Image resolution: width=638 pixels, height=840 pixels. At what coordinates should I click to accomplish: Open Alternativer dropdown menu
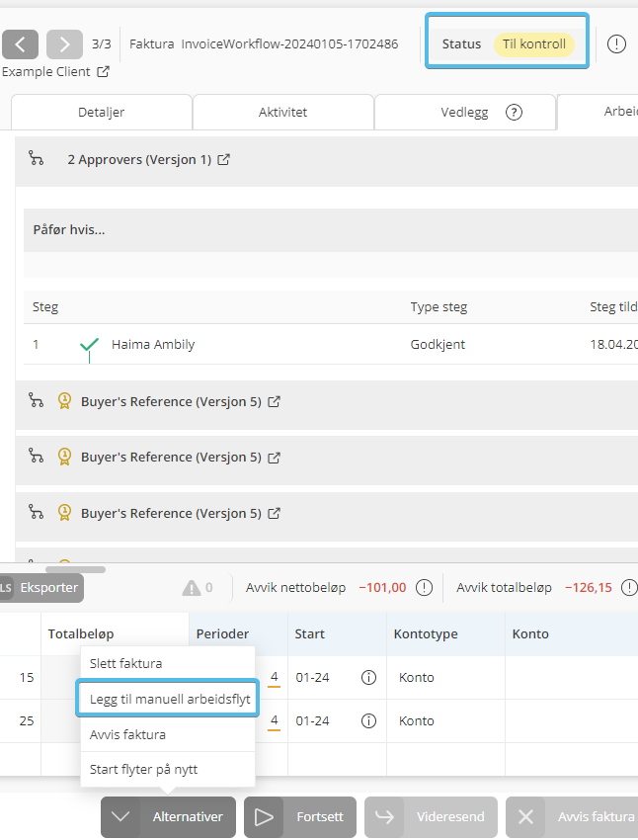tap(168, 817)
